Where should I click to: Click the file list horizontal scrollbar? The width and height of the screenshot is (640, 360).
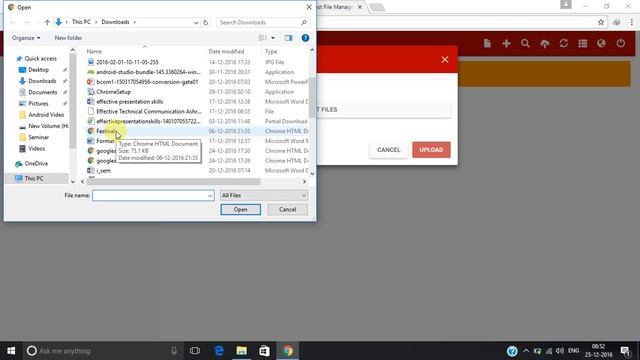click(x=173, y=182)
